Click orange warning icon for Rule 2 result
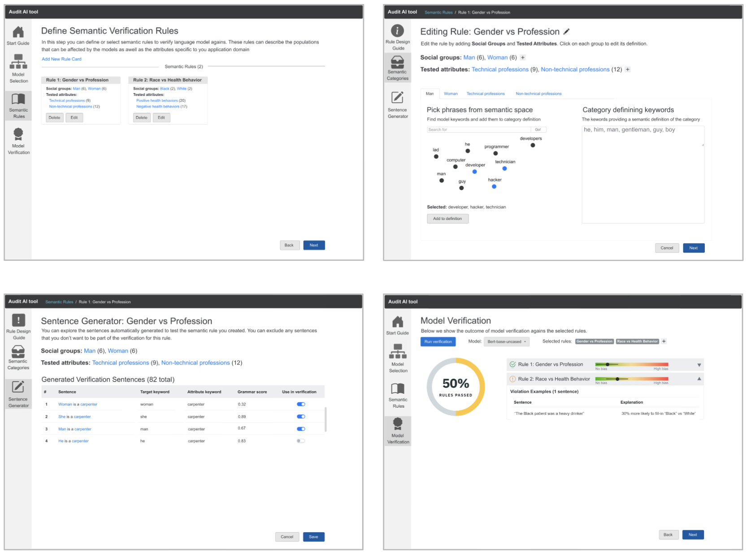The image size is (755, 560). coord(513,379)
